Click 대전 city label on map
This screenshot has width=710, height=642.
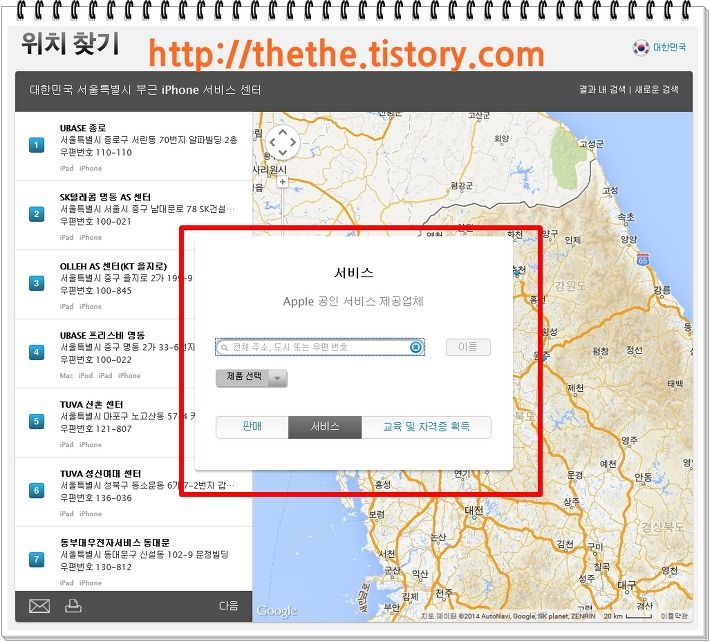pos(474,510)
